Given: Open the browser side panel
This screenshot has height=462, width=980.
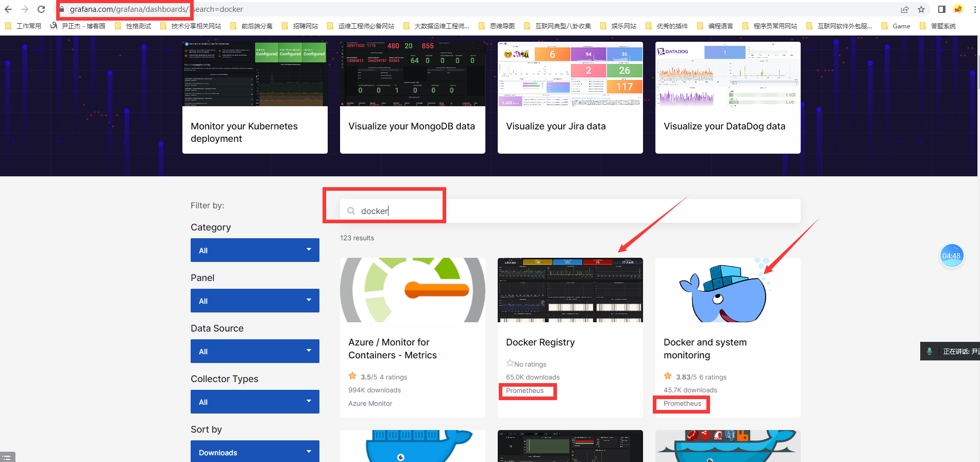Looking at the screenshot, I should pos(942,9).
